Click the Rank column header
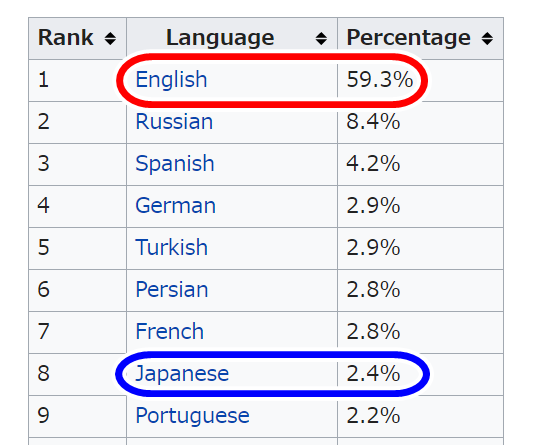The width and height of the screenshot is (537, 445). click(x=78, y=38)
